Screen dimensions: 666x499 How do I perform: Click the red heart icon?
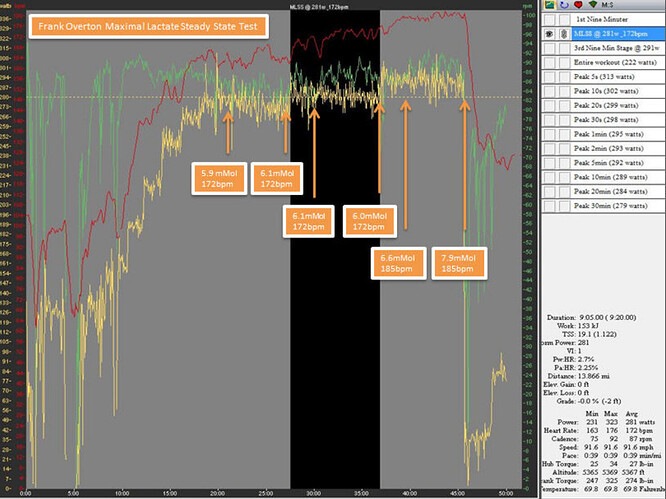pyautogui.click(x=578, y=5)
